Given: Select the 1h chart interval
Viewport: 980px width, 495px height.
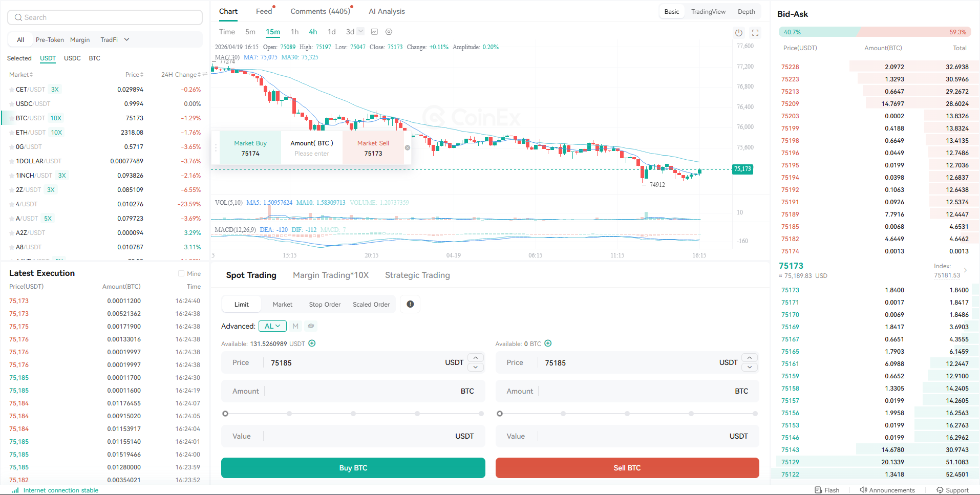Looking at the screenshot, I should point(294,32).
